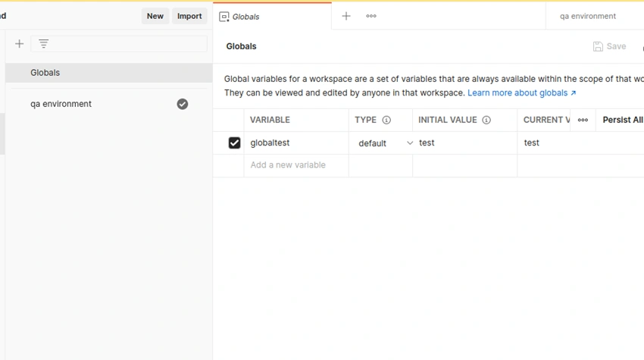Image resolution: width=644 pixels, height=360 pixels.
Task: Click the filter icon in the sidebar search field
Action: click(43, 43)
